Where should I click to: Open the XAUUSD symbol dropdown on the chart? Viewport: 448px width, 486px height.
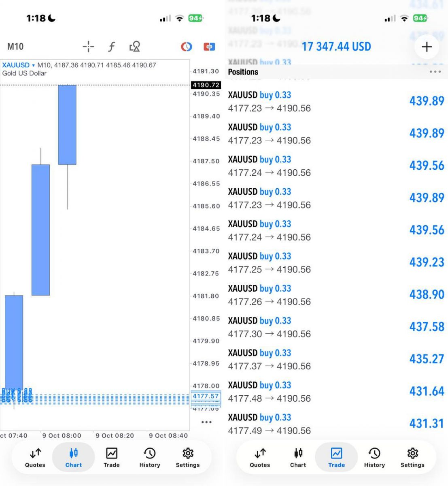click(18, 65)
